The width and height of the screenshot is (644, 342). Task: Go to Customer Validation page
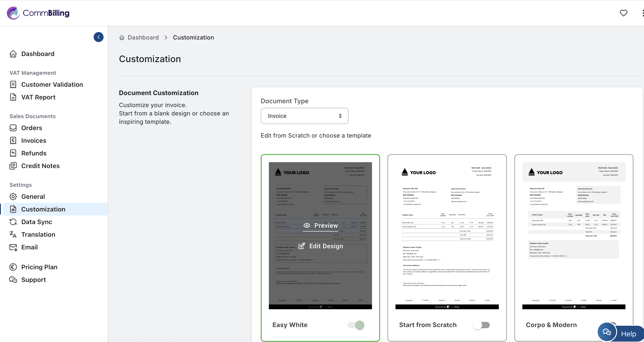pos(52,84)
